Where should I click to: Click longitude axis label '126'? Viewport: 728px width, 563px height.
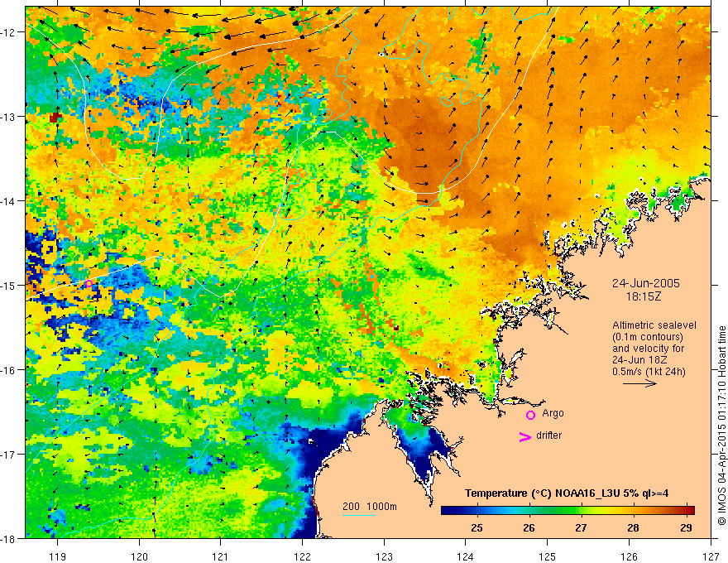(629, 556)
